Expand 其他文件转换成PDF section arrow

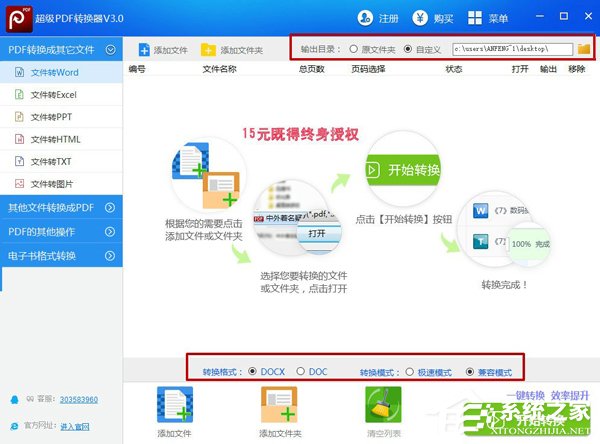[110, 207]
